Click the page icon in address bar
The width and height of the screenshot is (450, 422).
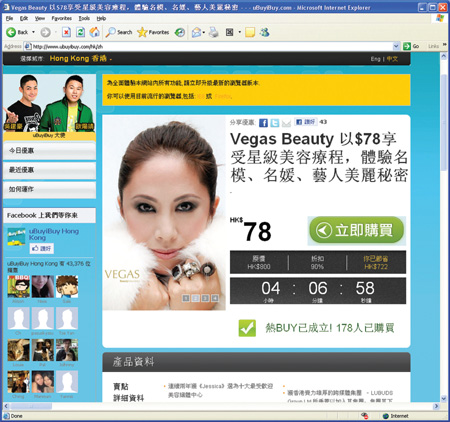pyautogui.click(x=28, y=46)
